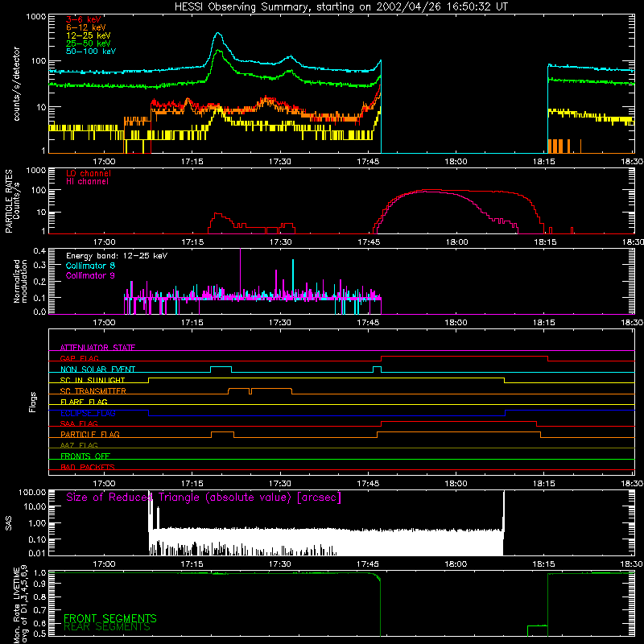Image resolution: width=644 pixels, height=644 pixels.
Task: Click the 'SAS' y-axis label
Action: click(x=8, y=523)
